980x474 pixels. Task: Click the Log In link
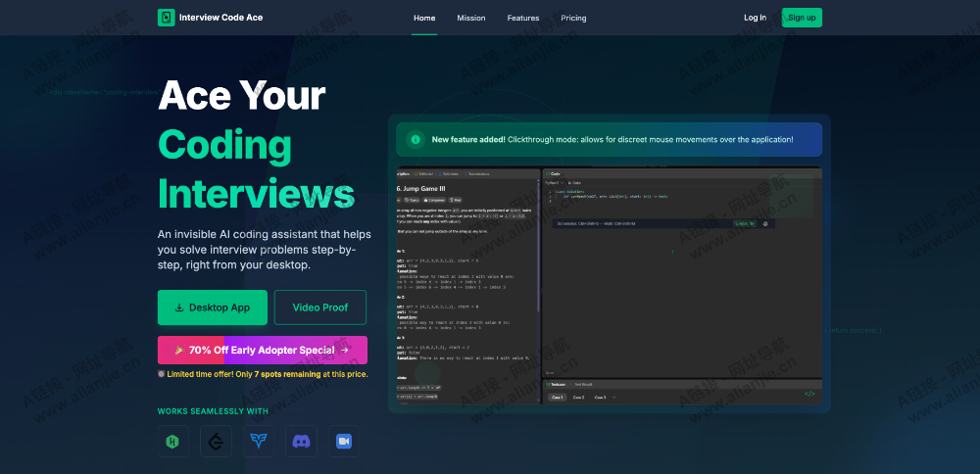point(755,18)
